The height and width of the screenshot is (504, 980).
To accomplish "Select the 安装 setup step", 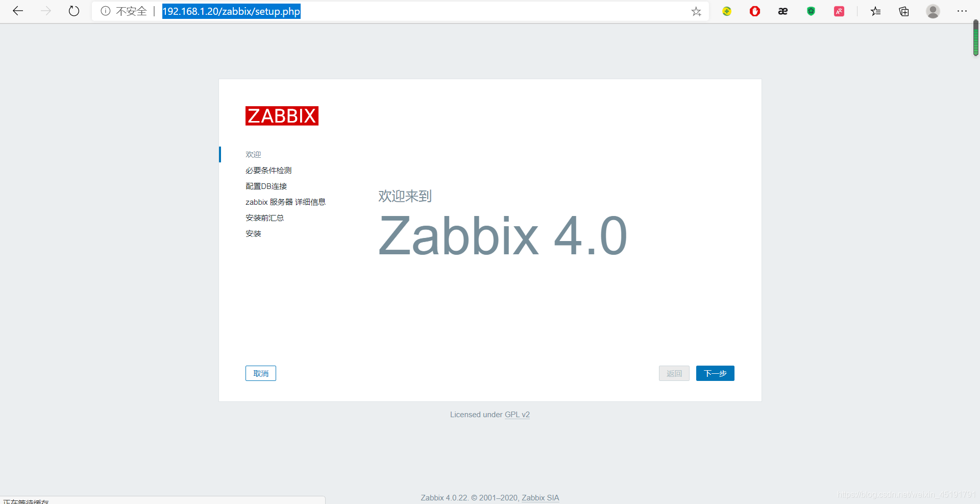I will (253, 233).
